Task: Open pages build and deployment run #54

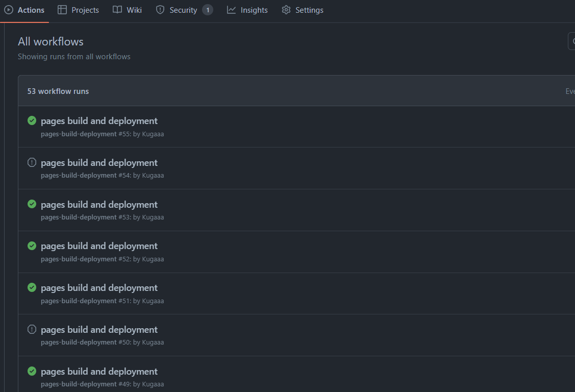Action: point(99,162)
